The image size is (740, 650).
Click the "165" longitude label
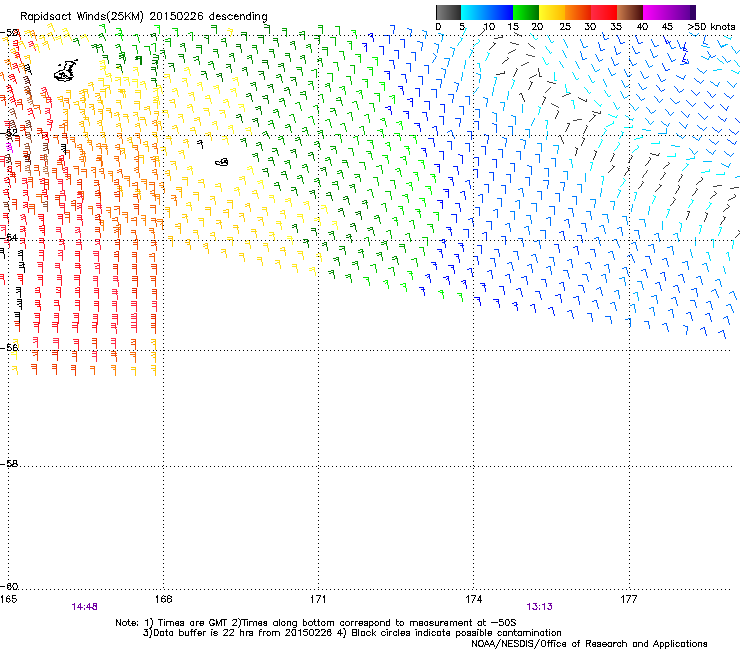pyautogui.click(x=8, y=599)
